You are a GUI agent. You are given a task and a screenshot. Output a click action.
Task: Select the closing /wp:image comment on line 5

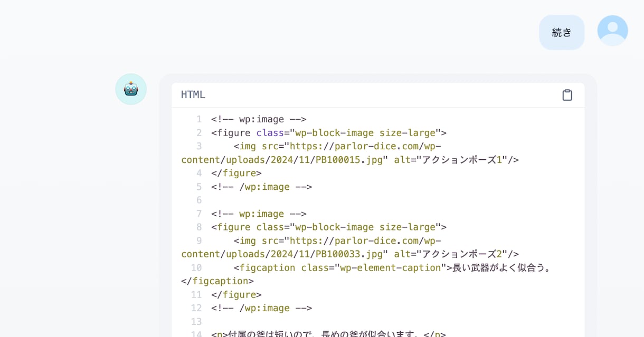261,187
